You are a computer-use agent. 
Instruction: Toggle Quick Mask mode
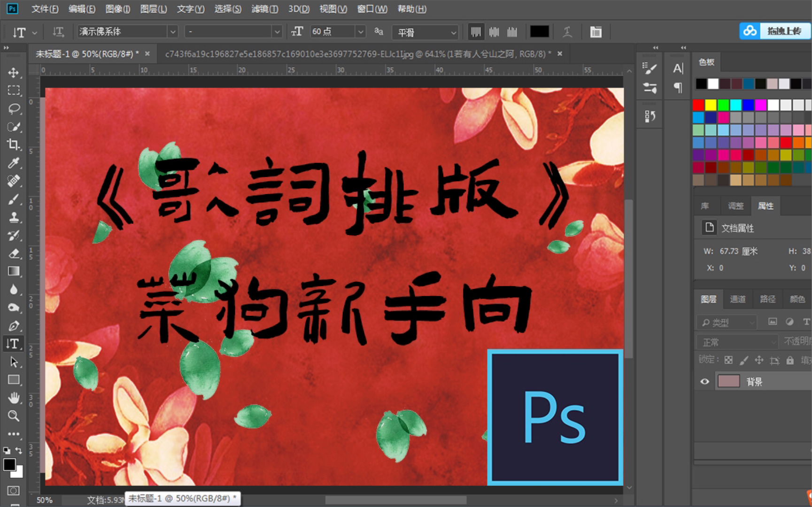13,491
